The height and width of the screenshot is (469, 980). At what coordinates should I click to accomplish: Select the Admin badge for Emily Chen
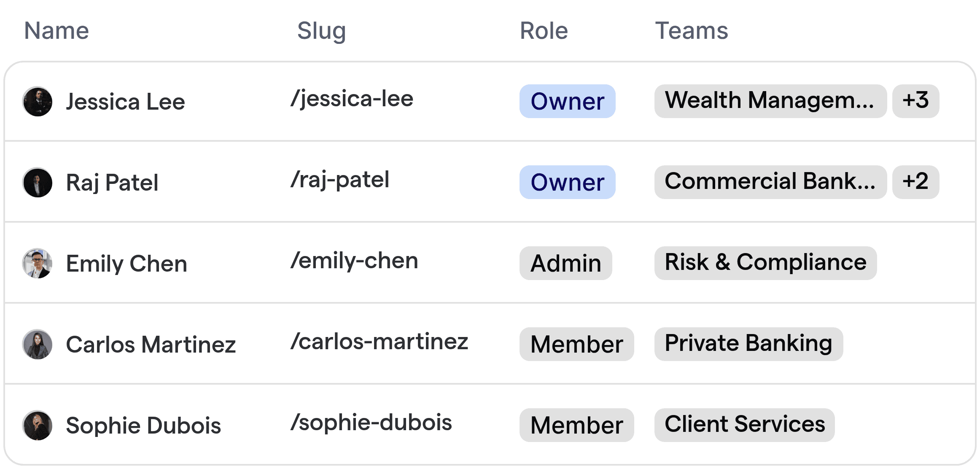[565, 263]
